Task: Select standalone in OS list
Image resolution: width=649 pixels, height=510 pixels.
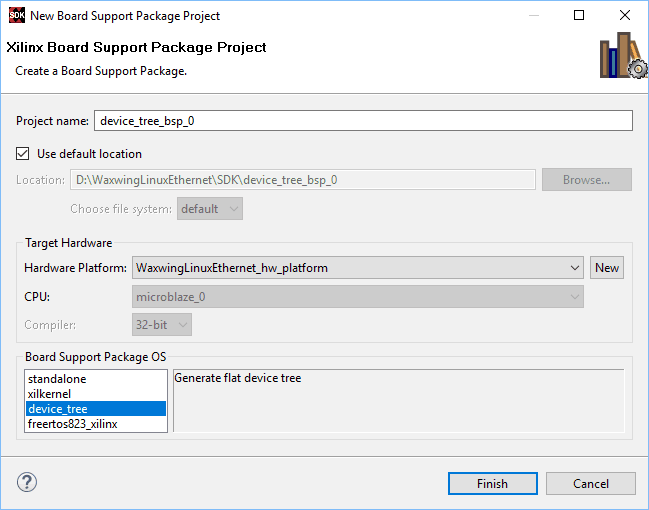Action: point(57,379)
